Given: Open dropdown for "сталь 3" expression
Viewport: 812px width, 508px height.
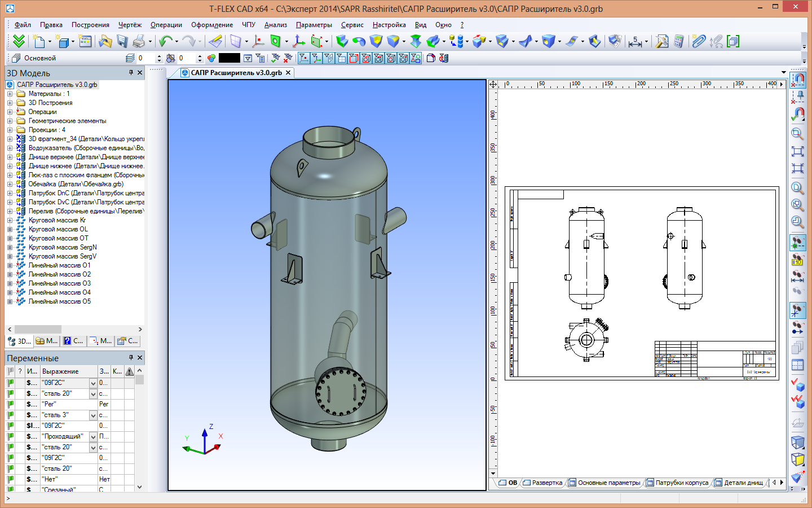Looking at the screenshot, I should pos(93,415).
